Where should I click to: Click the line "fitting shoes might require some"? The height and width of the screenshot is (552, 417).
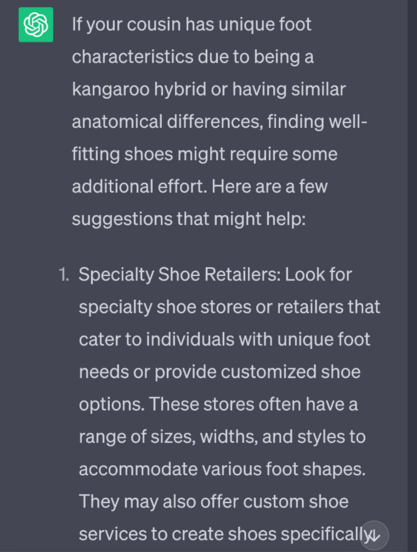204,155
